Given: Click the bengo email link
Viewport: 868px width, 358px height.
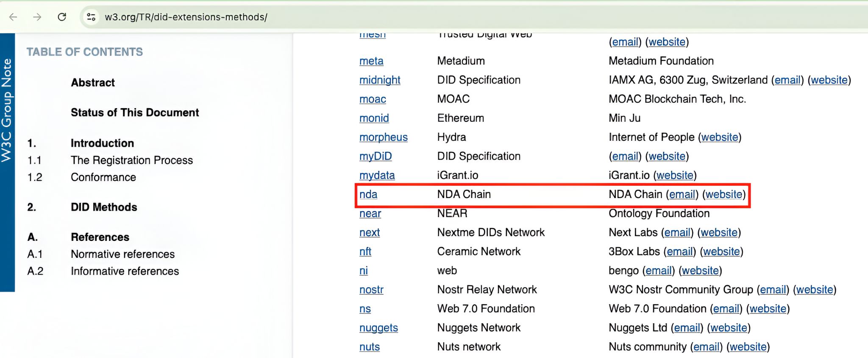Looking at the screenshot, I should [x=659, y=271].
